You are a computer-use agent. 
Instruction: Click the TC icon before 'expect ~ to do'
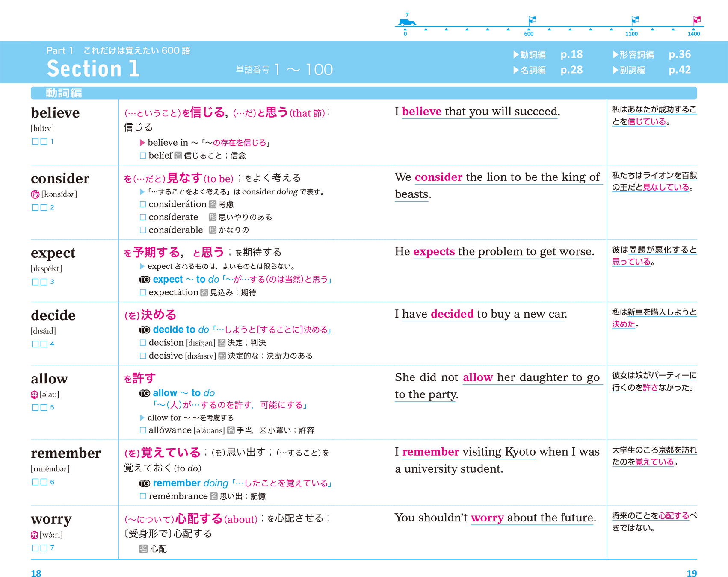pyautogui.click(x=145, y=280)
